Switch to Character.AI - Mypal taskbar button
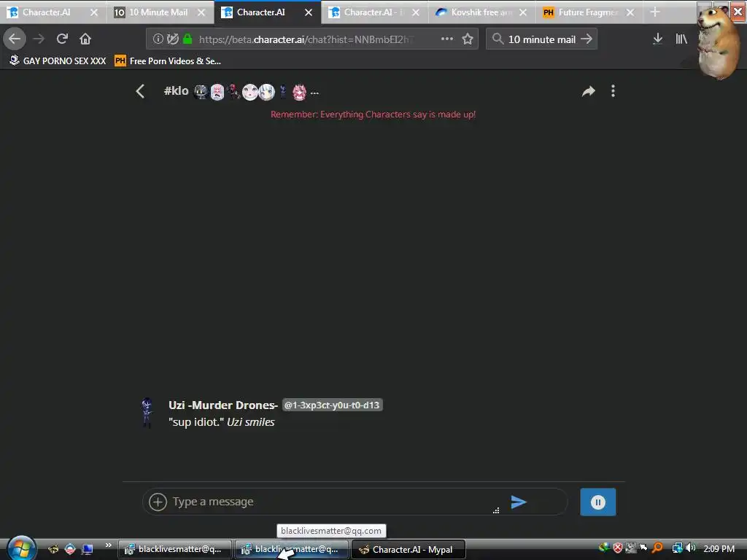Viewport: 747px width, 560px height. (409, 550)
